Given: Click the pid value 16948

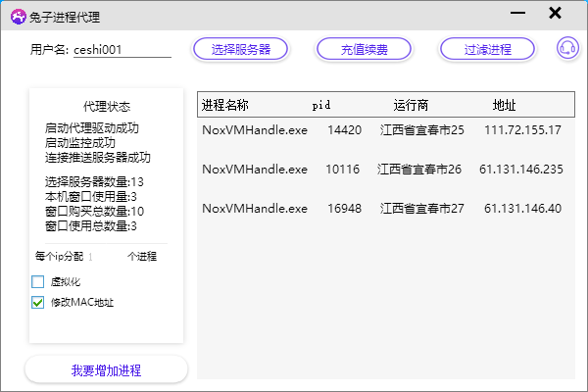Looking at the screenshot, I should pos(344,208).
